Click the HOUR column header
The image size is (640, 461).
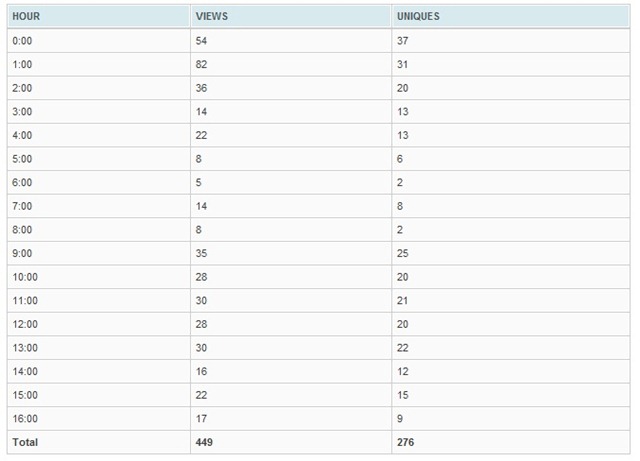pyautogui.click(x=26, y=16)
